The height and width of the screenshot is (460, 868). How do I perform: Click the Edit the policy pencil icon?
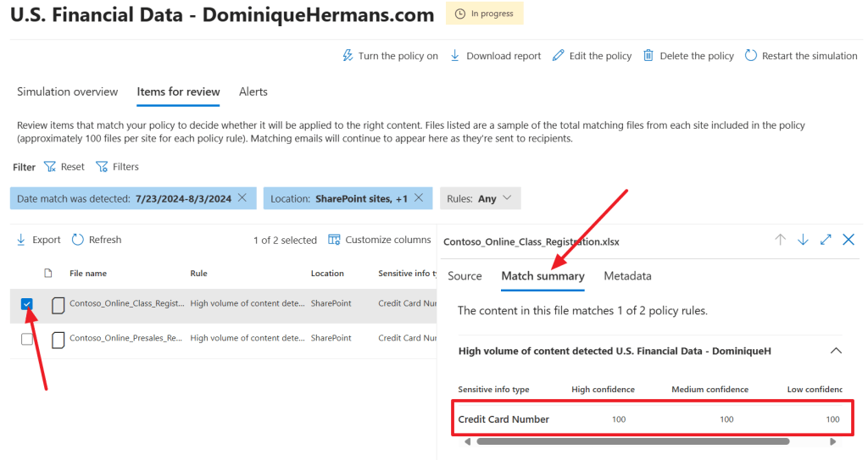[558, 56]
